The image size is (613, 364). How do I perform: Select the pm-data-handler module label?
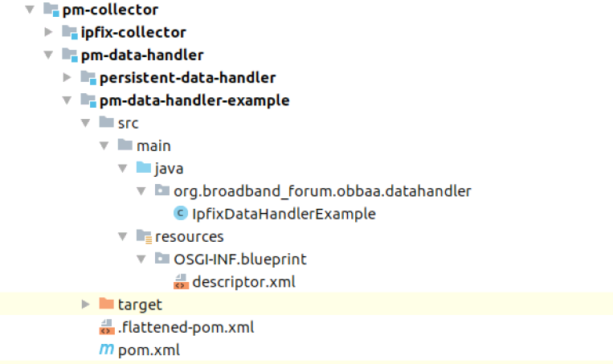pos(142,55)
